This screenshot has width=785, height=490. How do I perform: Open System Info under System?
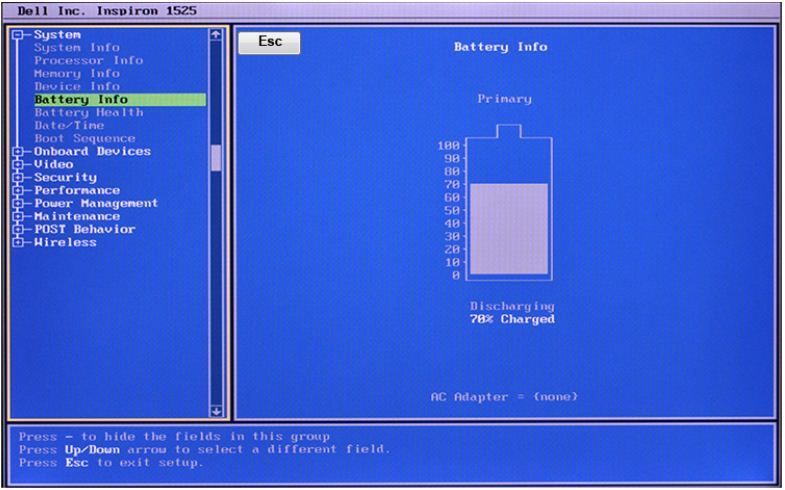77,48
